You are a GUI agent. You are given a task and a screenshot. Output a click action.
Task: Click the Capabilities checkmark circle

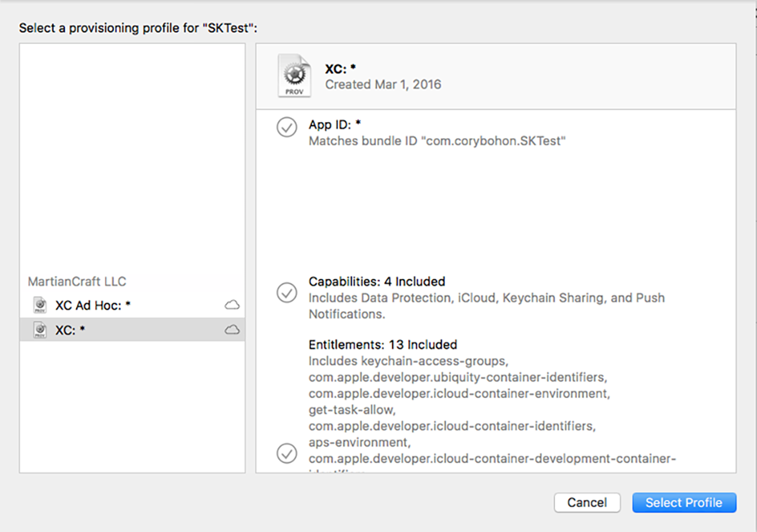[x=287, y=292]
